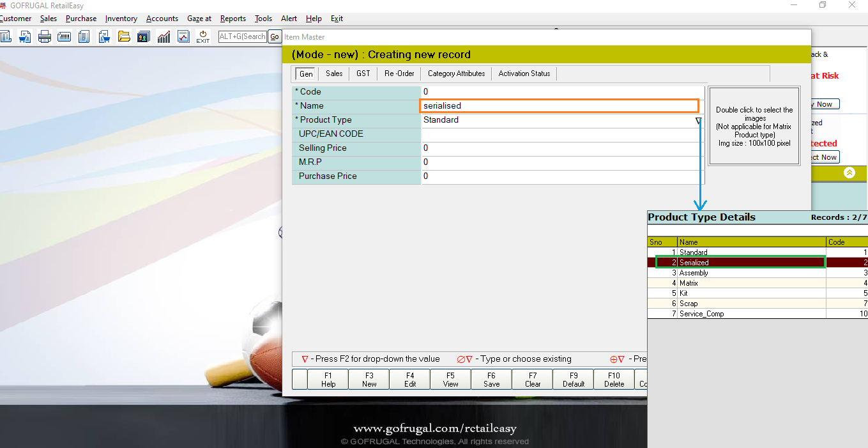Image resolution: width=868 pixels, height=448 pixels.
Task: Click the ALT+G search box
Action: click(x=243, y=37)
